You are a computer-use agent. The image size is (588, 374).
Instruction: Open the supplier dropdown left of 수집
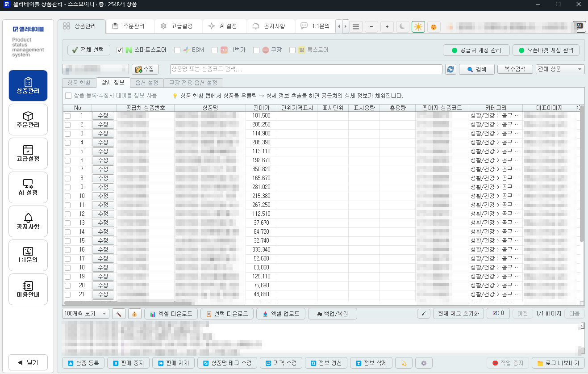coord(96,69)
